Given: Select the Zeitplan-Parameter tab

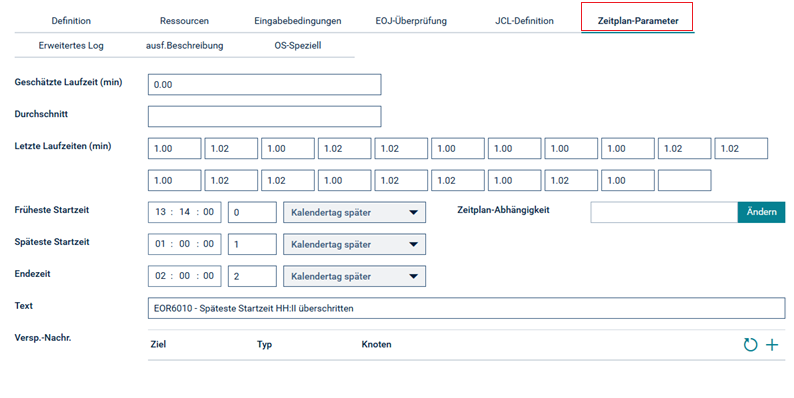Looking at the screenshot, I should (638, 21).
